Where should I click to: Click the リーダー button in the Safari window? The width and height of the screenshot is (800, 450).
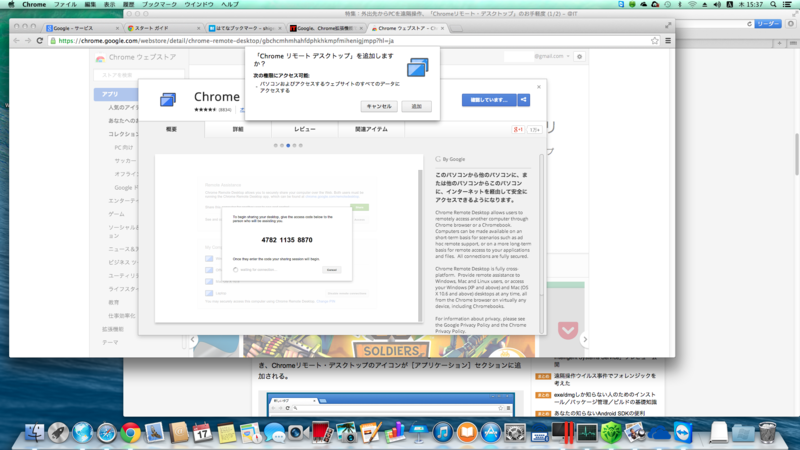click(x=768, y=24)
